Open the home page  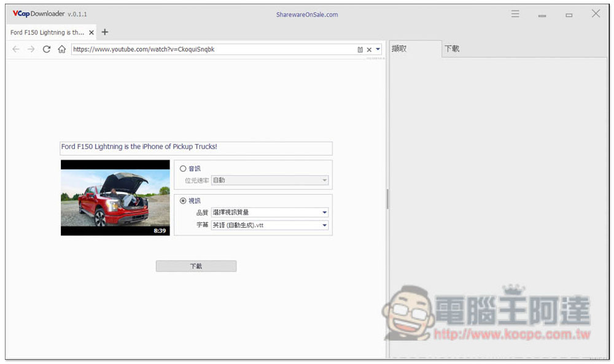[x=62, y=49]
